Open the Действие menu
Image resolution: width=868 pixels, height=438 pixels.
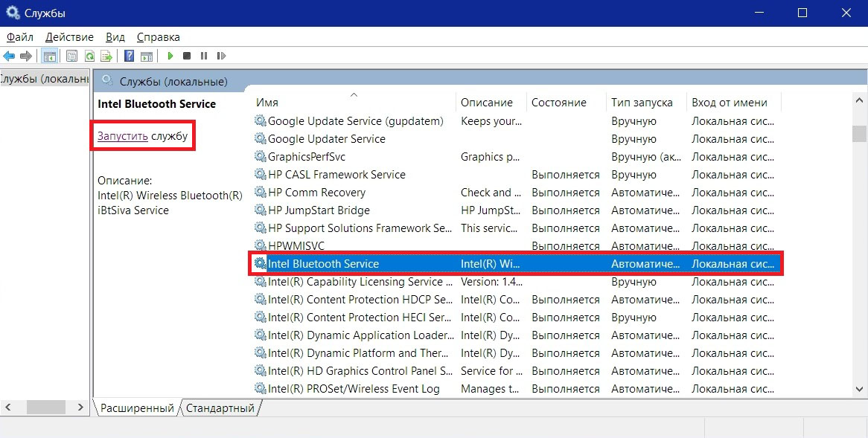coord(69,37)
